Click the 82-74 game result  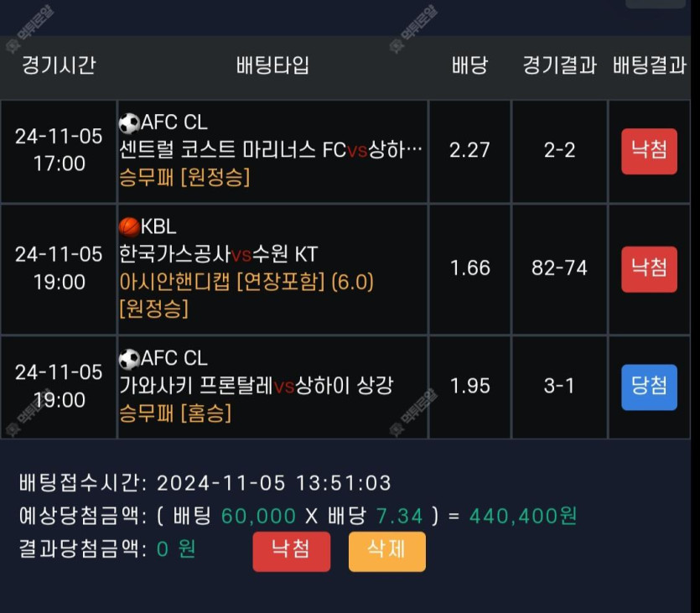(559, 268)
